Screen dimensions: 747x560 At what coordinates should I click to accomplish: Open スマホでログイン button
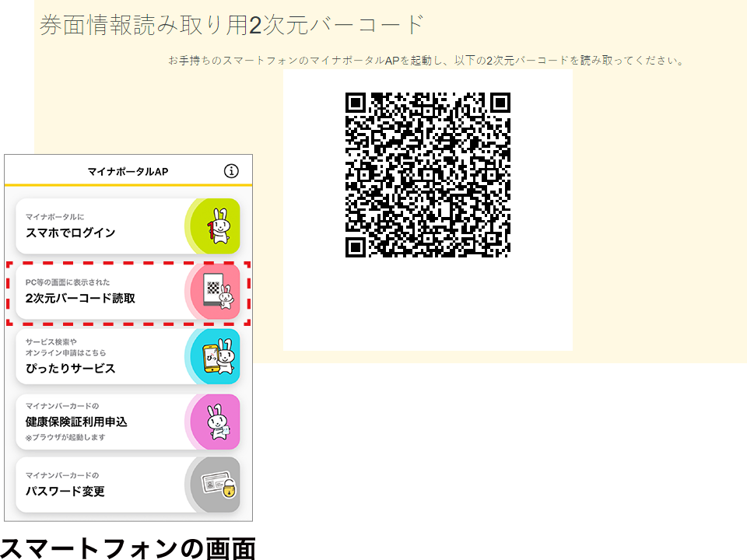128,226
